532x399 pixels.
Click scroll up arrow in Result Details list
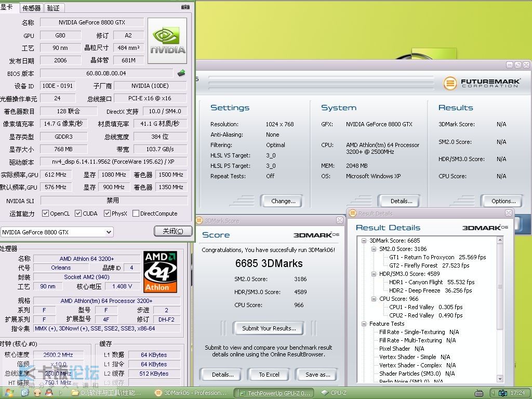pos(500,240)
